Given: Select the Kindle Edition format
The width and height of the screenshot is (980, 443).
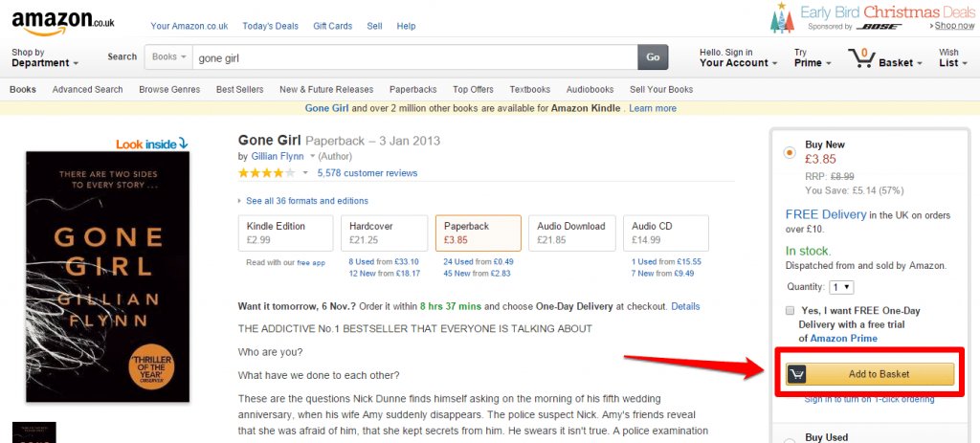Looking at the screenshot, I should coord(285,233).
